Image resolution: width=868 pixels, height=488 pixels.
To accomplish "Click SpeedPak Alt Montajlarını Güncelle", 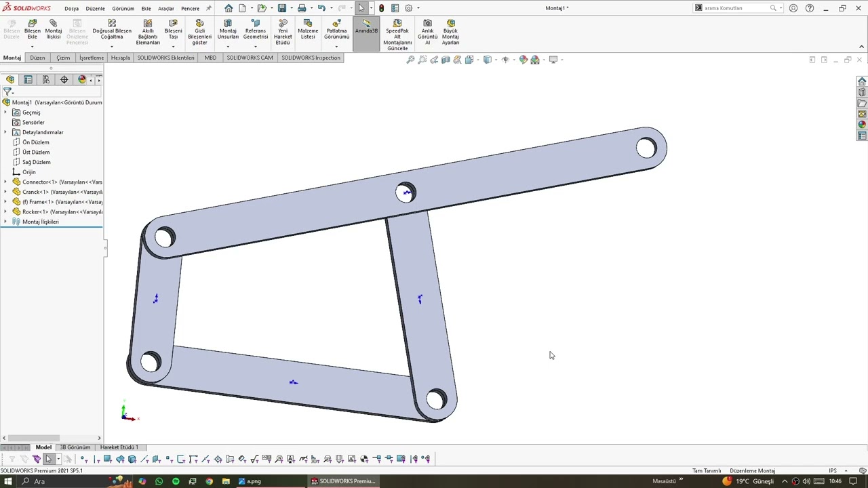I will click(x=397, y=35).
